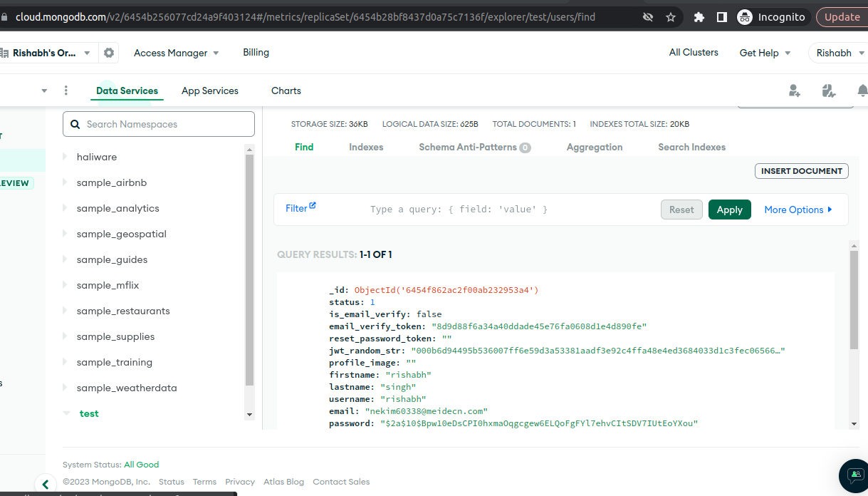Image resolution: width=868 pixels, height=496 pixels.
Task: Open the Atlas Blog footer link
Action: 283,482
